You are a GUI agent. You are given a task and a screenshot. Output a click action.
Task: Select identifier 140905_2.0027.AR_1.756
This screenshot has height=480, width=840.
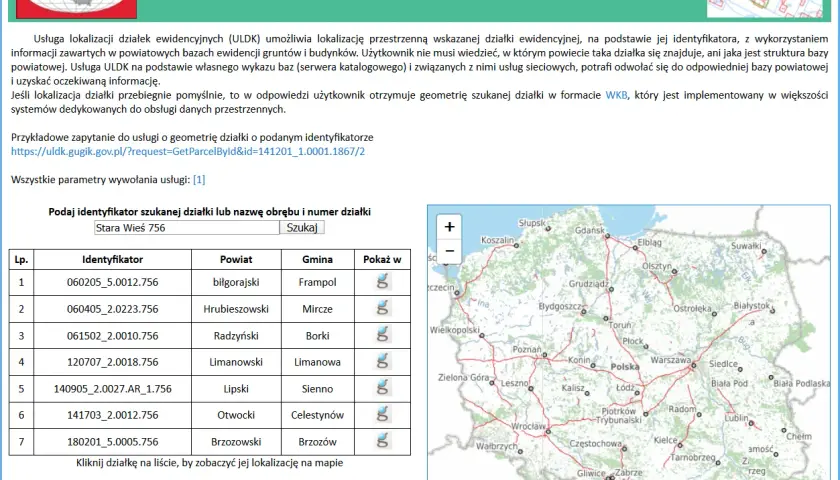click(x=112, y=388)
